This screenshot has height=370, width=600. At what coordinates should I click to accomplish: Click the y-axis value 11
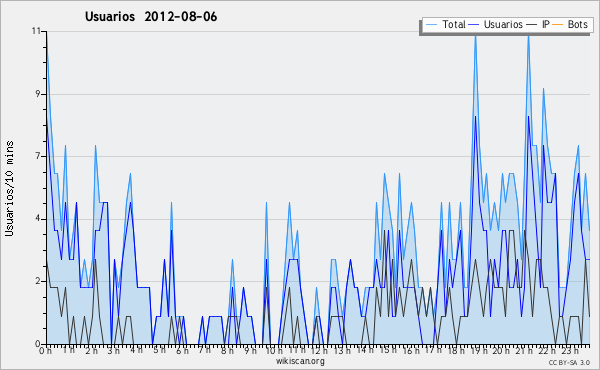coord(36,31)
